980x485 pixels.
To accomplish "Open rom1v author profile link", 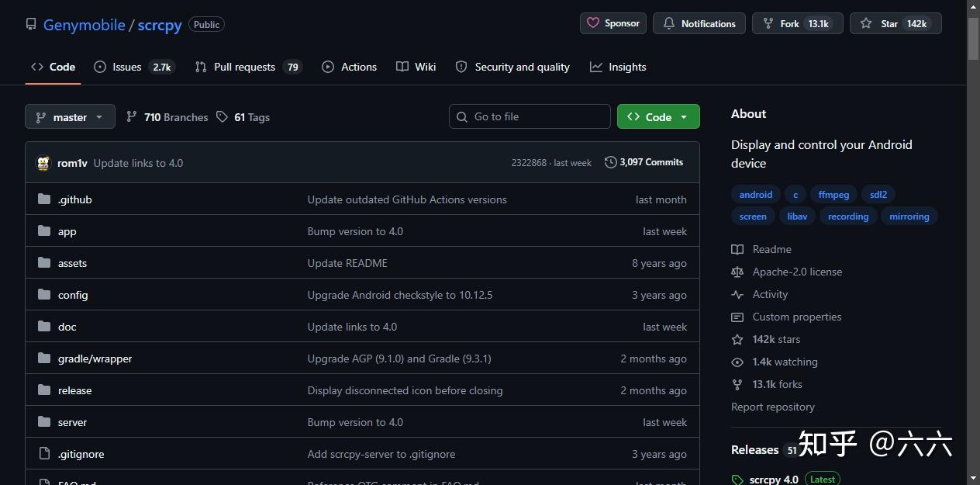I will (x=72, y=163).
